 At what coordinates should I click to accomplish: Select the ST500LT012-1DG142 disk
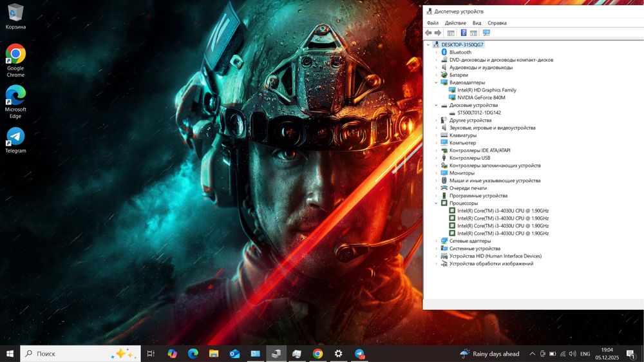coord(479,113)
